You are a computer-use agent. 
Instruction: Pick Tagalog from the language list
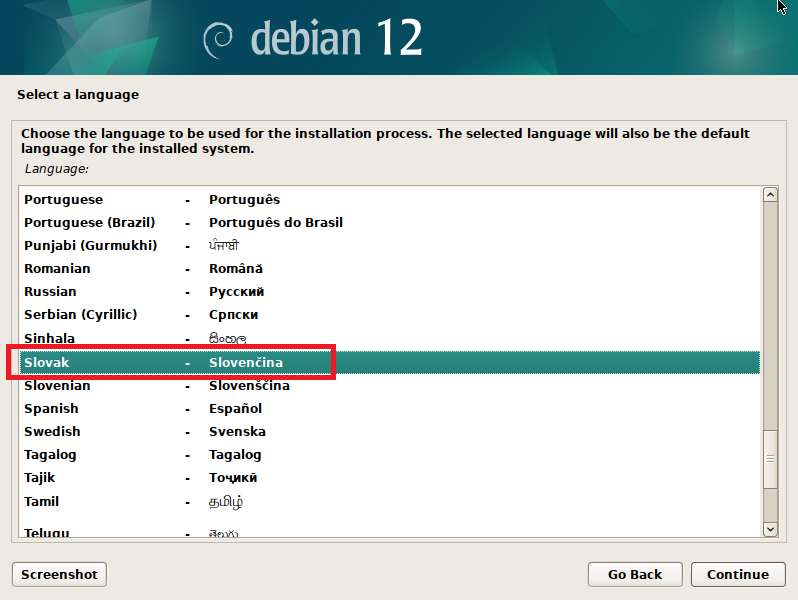click(x=51, y=455)
